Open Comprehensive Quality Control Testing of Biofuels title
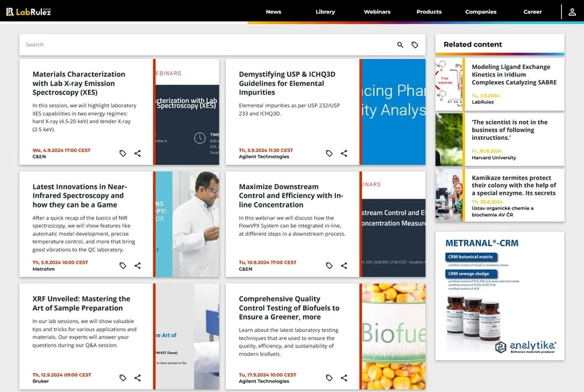Viewport: 584px width, 392px height. tap(289, 308)
